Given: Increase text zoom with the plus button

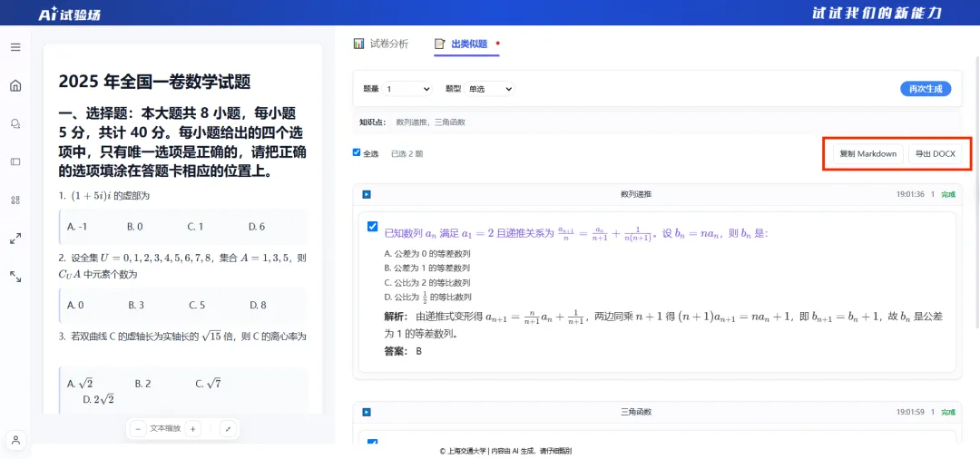Looking at the screenshot, I should [193, 429].
